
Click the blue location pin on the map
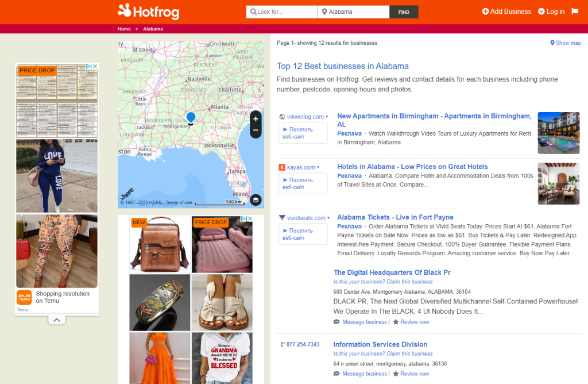(191, 117)
